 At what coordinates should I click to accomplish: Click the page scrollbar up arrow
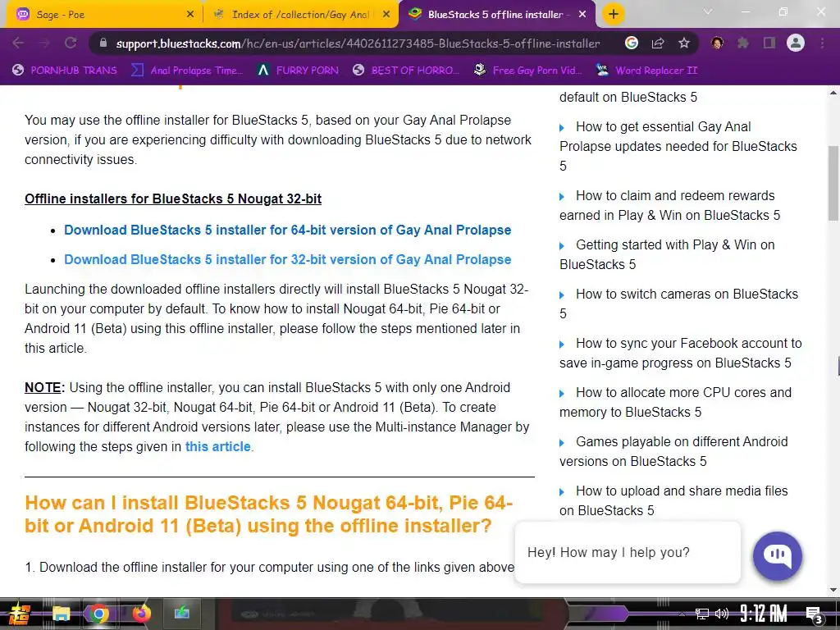833,94
